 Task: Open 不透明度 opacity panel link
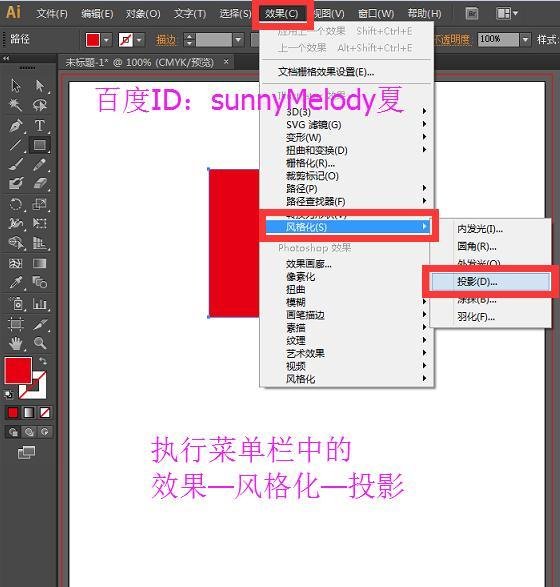click(x=452, y=39)
